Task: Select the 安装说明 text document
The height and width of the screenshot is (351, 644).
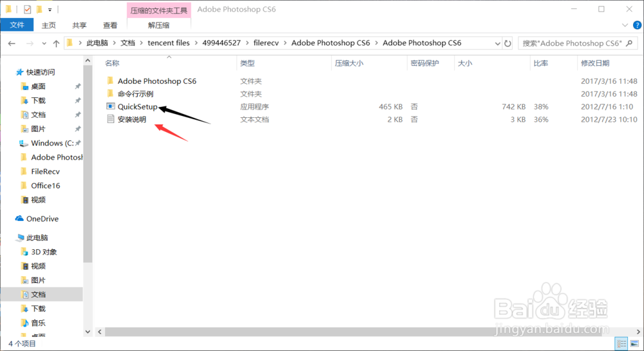Action: pyautogui.click(x=132, y=119)
